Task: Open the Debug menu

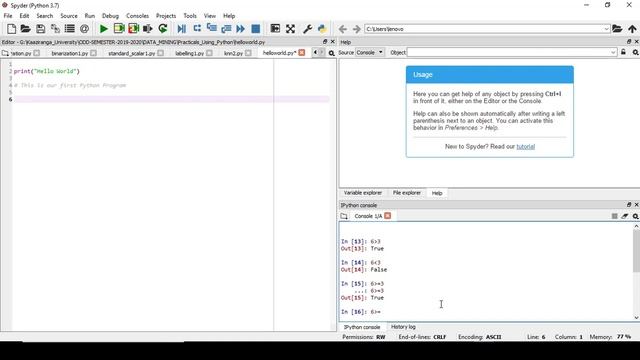Action: pyautogui.click(x=110, y=16)
